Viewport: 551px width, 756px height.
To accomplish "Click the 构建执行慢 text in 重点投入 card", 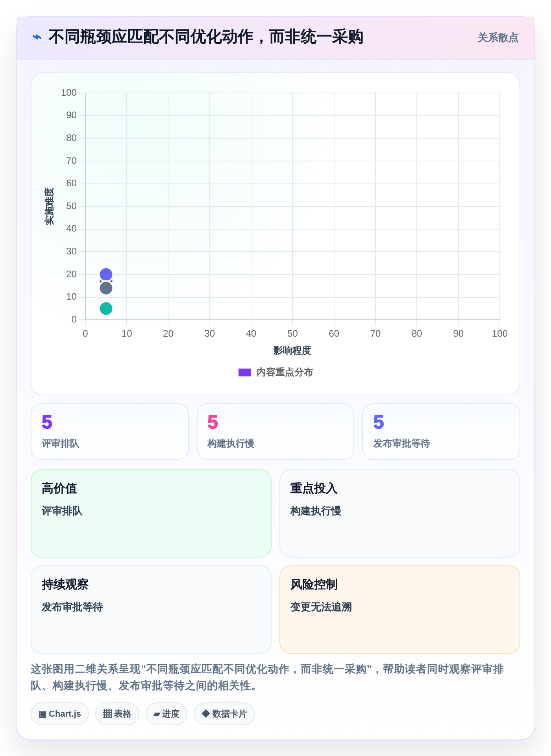I will (x=316, y=511).
